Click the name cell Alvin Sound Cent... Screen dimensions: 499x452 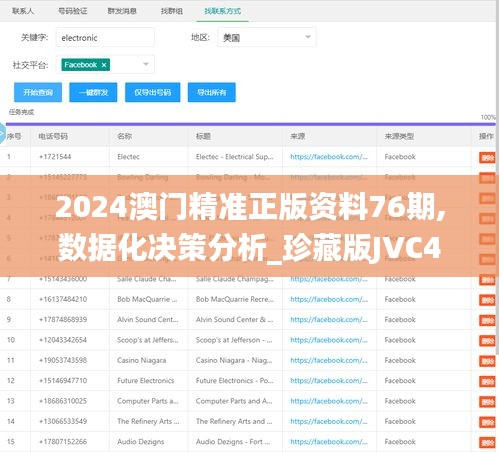click(148, 319)
